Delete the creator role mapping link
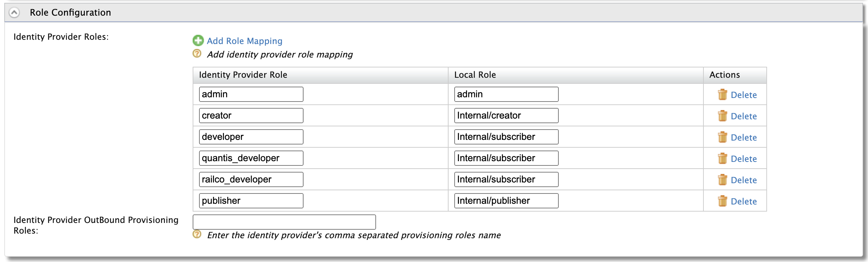868x262 pixels. tap(744, 116)
